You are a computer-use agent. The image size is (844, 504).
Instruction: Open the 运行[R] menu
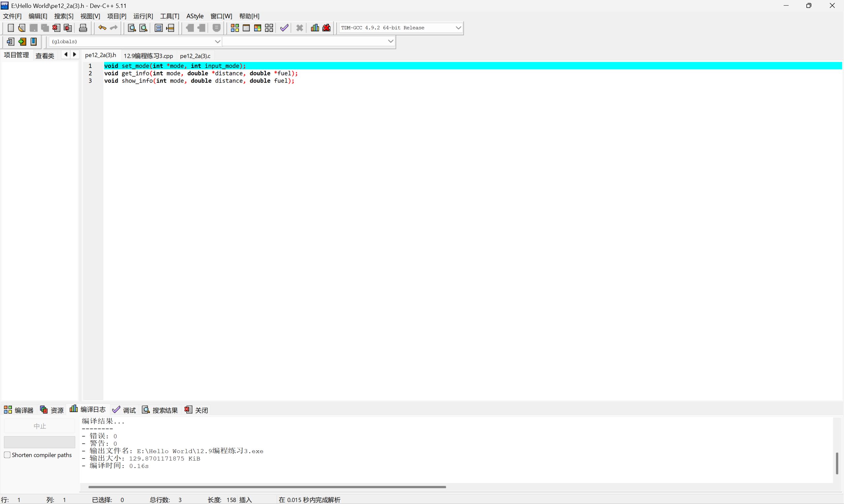coord(143,16)
